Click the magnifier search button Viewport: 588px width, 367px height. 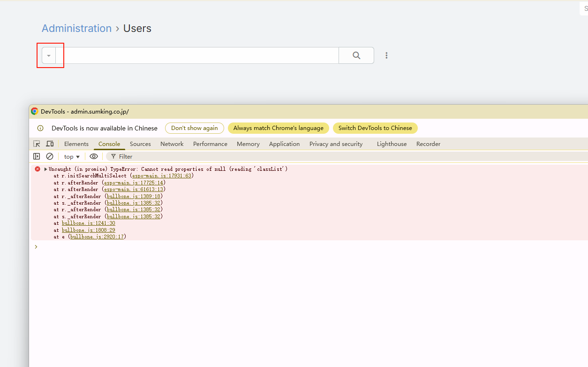tap(356, 55)
